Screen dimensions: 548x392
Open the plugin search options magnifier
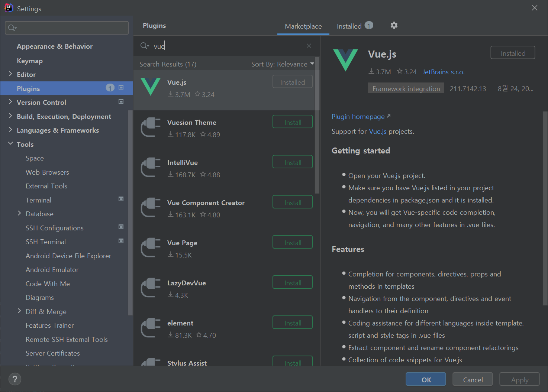145,46
